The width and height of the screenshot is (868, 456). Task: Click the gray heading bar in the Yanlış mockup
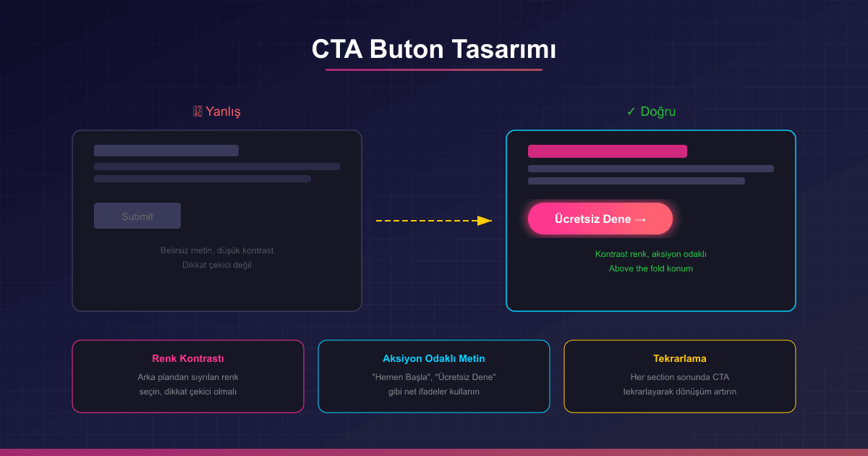(x=166, y=151)
